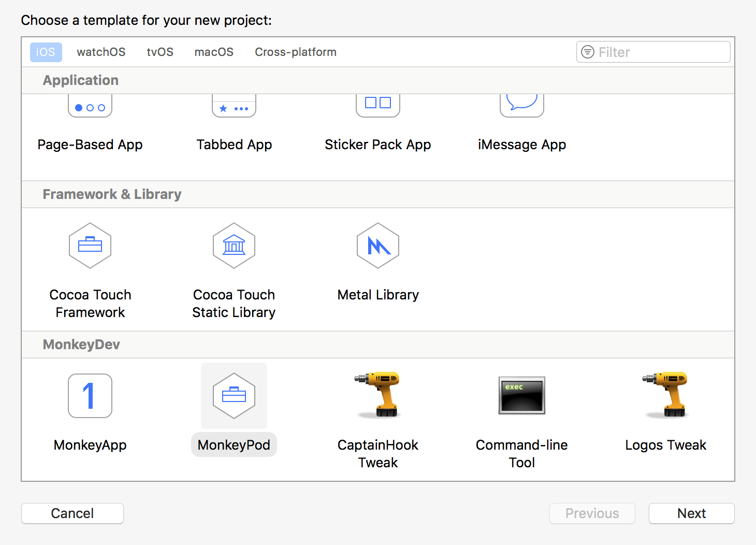Click the "Tabbed App" label

coord(234,145)
